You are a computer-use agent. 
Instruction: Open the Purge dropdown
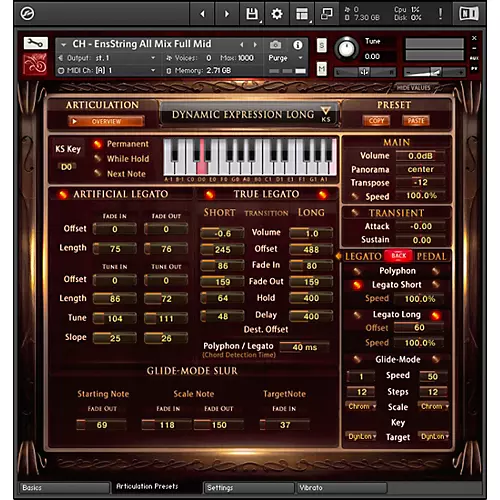click(285, 58)
